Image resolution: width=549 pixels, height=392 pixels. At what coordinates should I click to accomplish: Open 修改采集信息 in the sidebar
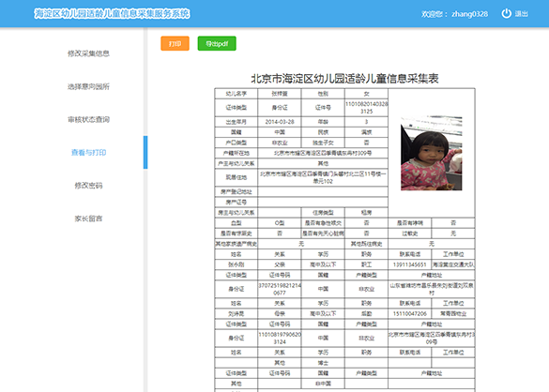pos(88,53)
